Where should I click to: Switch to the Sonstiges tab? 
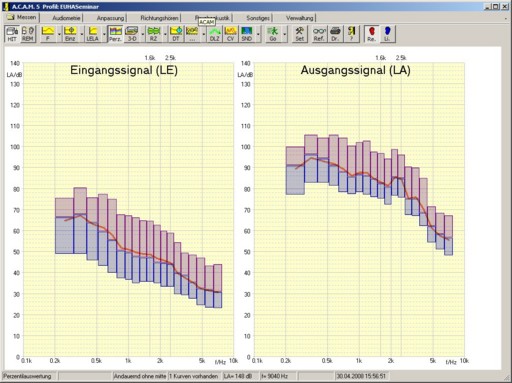pos(258,18)
